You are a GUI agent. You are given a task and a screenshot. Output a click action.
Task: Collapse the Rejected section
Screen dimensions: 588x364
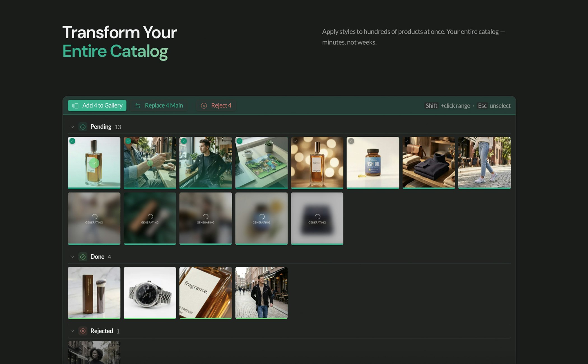coord(72,331)
